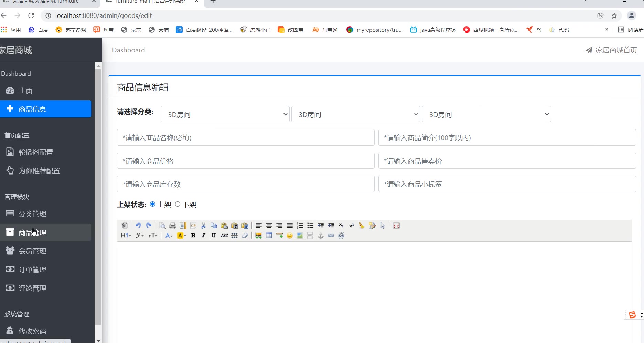Click the print icon in editor

point(173,226)
